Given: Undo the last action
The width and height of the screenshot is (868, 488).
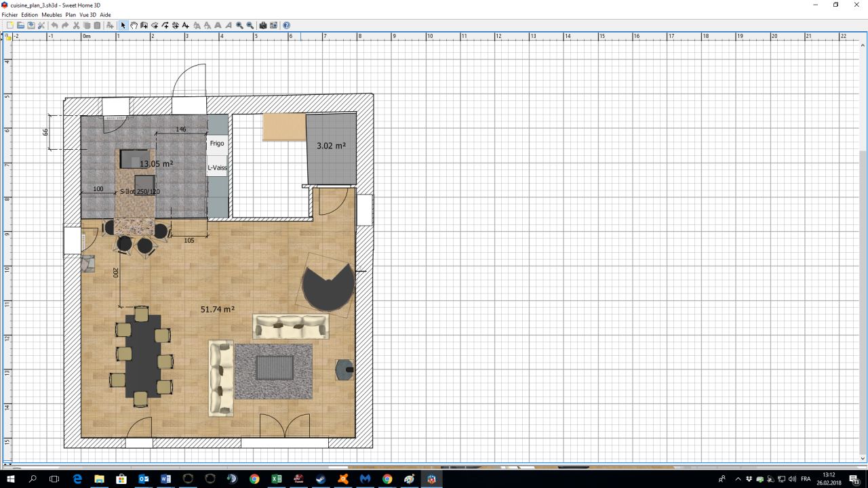Looking at the screenshot, I should (54, 25).
